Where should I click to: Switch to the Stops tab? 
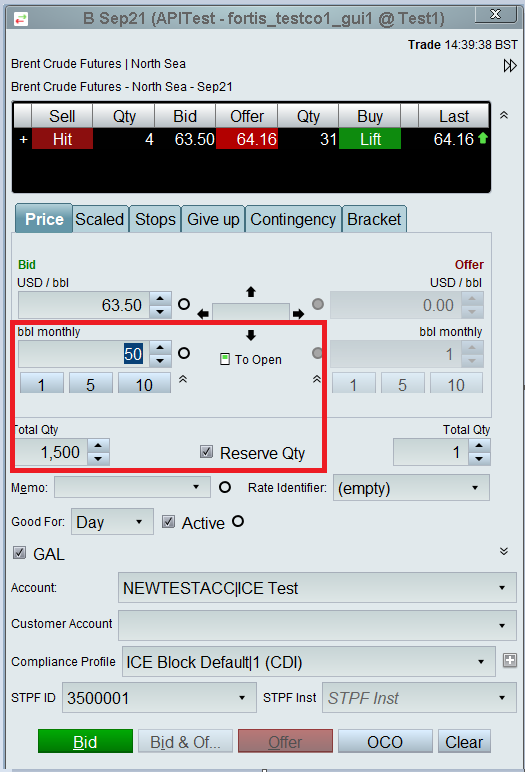tap(155, 219)
